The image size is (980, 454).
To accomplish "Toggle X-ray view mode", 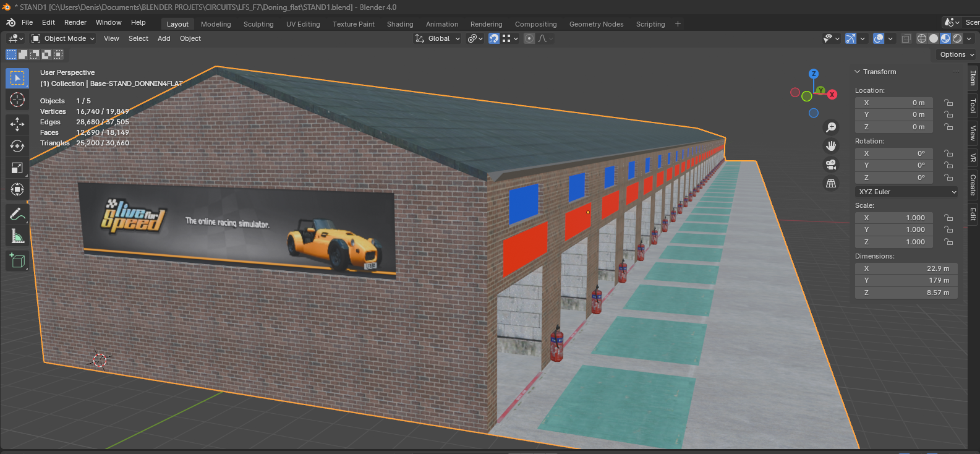I will pos(906,38).
